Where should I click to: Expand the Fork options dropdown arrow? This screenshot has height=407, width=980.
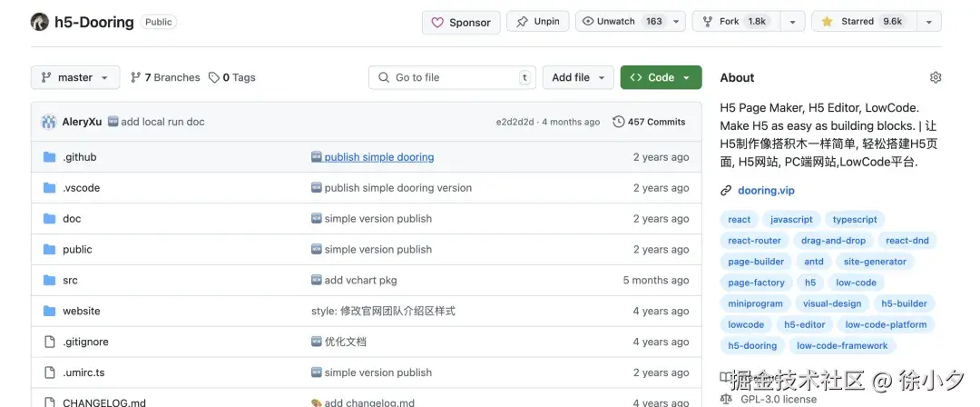click(x=791, y=22)
